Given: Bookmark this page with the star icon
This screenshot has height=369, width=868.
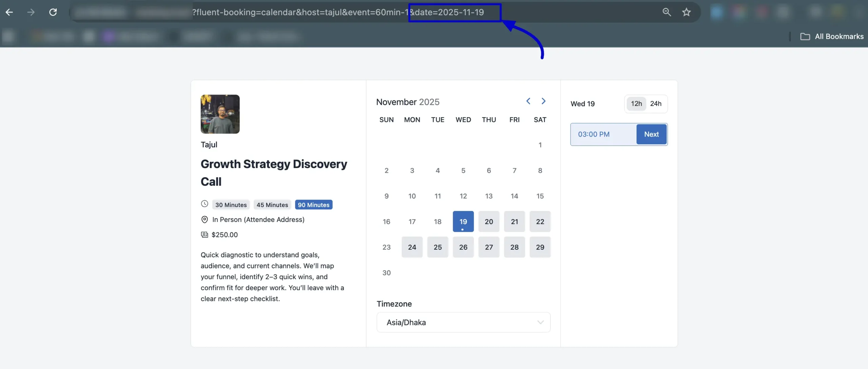Looking at the screenshot, I should [x=686, y=12].
